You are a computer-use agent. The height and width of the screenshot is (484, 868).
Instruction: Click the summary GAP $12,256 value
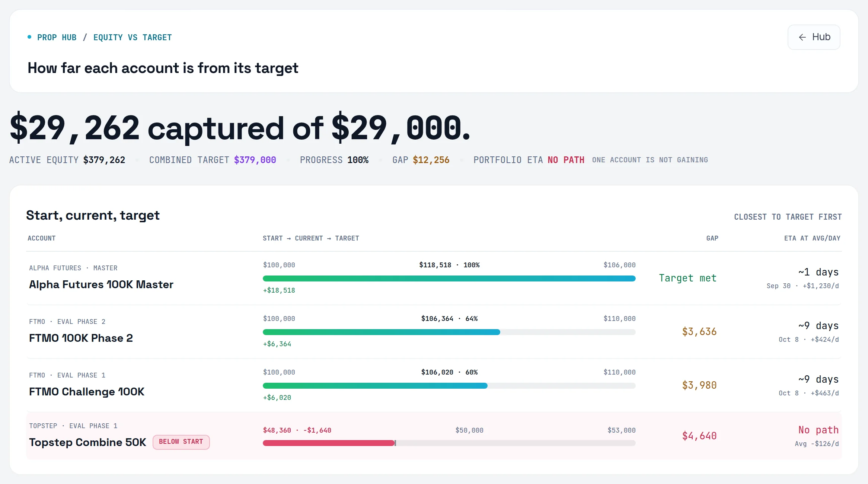coord(431,160)
